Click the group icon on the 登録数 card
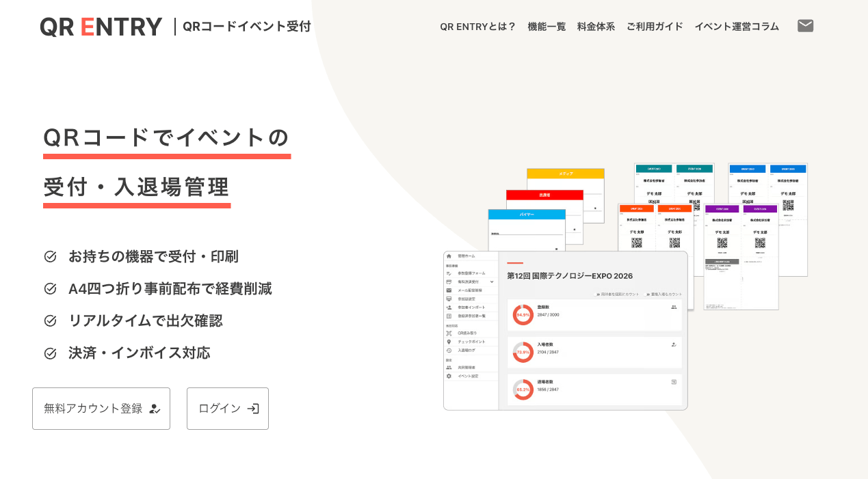This screenshot has width=868, height=479. [674, 307]
